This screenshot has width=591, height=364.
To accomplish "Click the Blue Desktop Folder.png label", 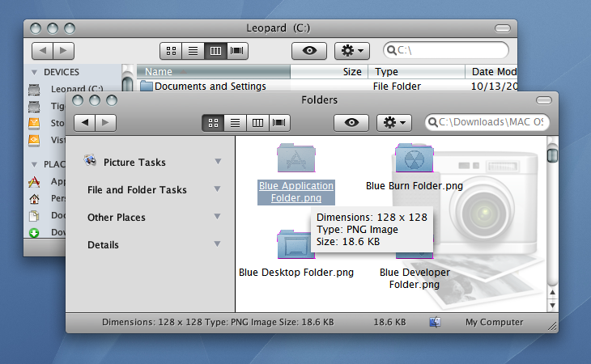I will tap(296, 273).
